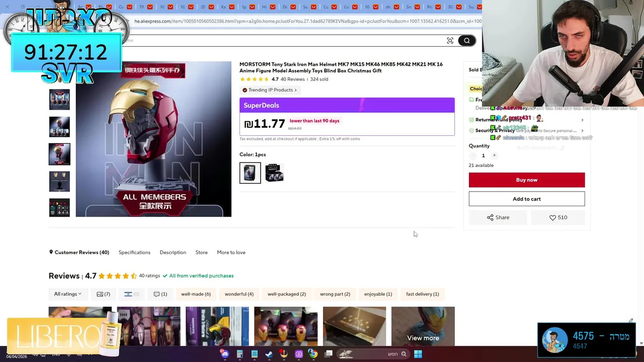The image size is (644, 362).
Task: Open review photo with three helmets in boxes
Action: (286, 326)
